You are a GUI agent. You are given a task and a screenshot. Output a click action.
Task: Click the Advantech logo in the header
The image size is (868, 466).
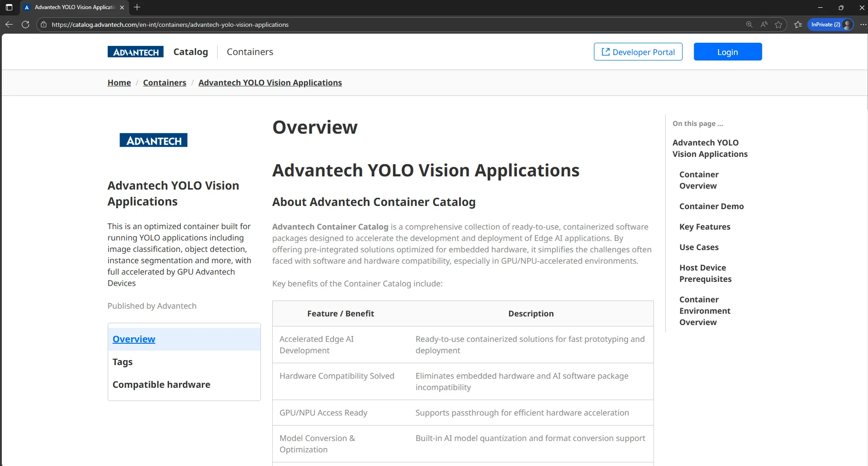135,52
